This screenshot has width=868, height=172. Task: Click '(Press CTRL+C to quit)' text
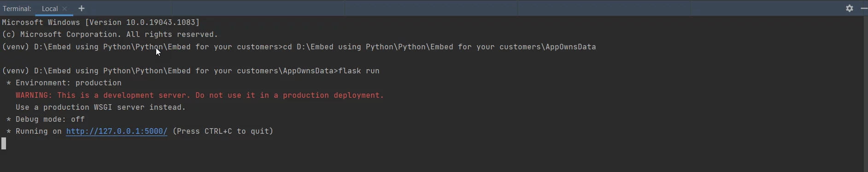coord(223,131)
